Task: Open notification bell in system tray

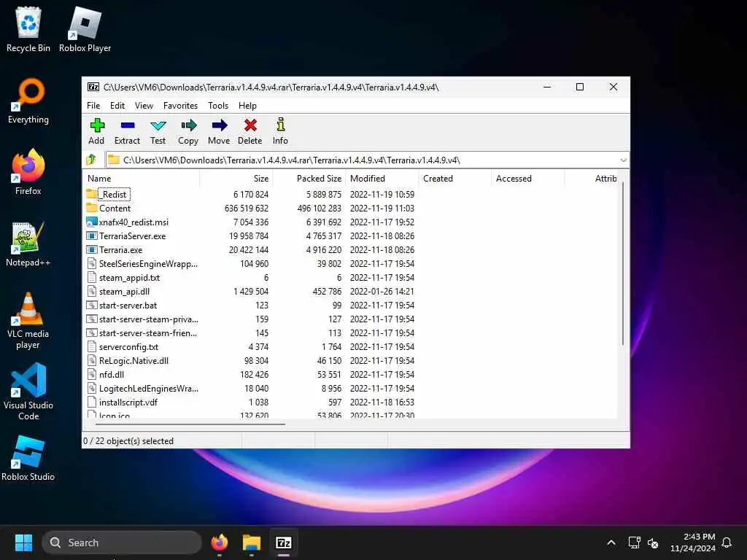Action: (x=727, y=542)
